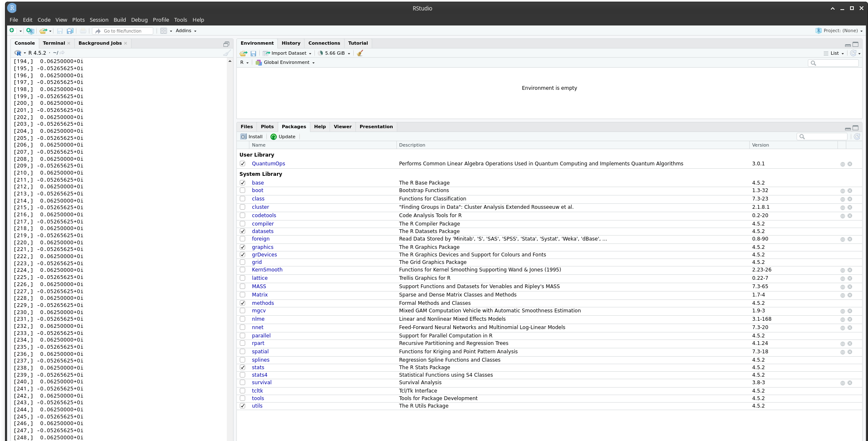The image size is (868, 441).
Task: Enable the Matrix package checkbox
Action: tap(243, 295)
